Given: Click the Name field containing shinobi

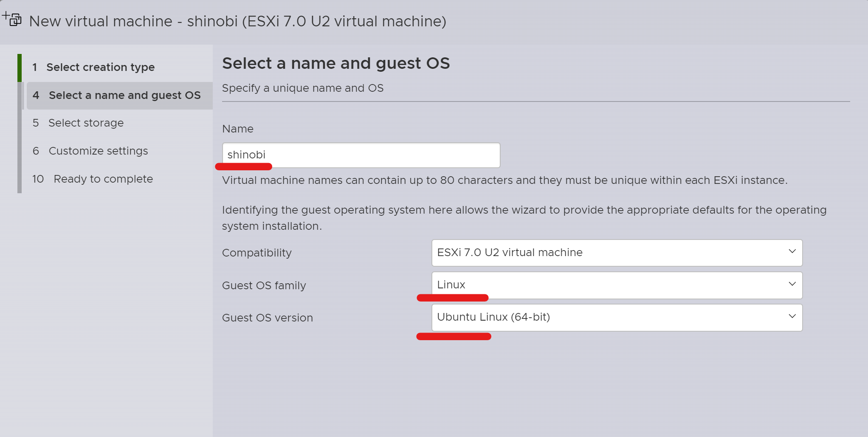Looking at the screenshot, I should 361,155.
